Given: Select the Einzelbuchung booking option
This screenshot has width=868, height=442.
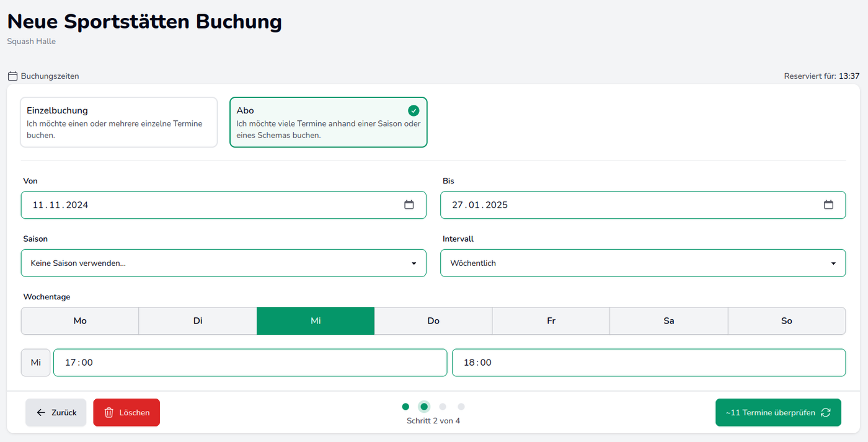Looking at the screenshot, I should (118, 122).
